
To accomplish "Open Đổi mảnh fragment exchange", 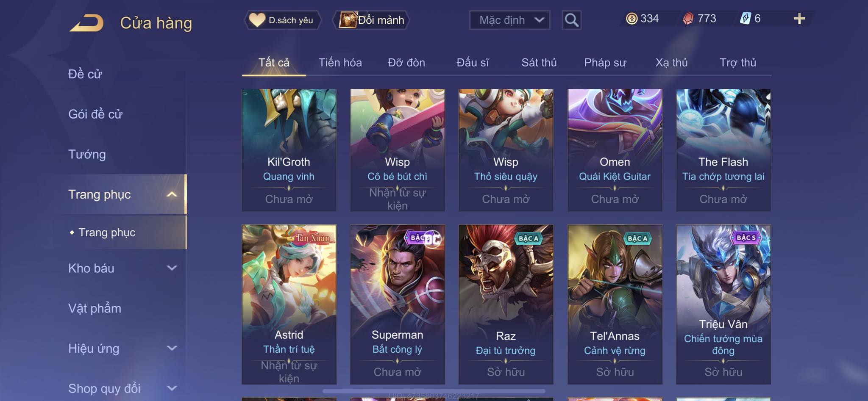I will pyautogui.click(x=372, y=20).
